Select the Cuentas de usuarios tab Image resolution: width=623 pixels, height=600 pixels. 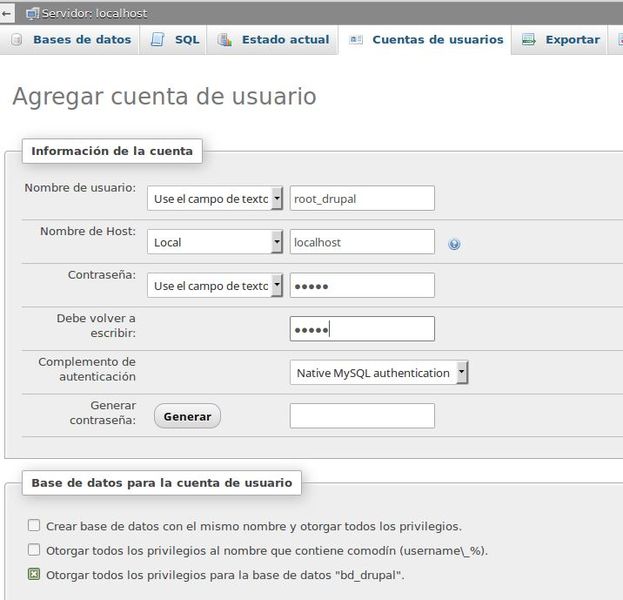(425, 40)
